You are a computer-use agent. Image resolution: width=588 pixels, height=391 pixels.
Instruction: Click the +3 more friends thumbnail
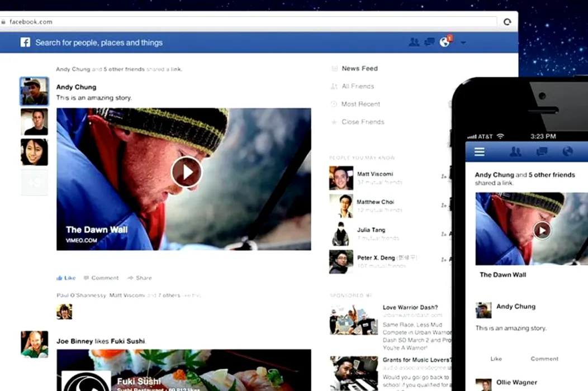(34, 183)
